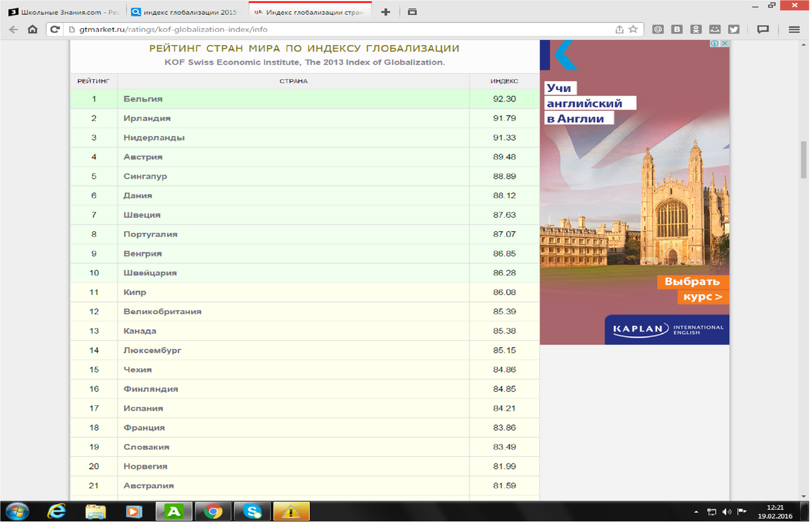Open the Mail.ru @ extension icon
The image size is (812, 525).
(x=658, y=29)
